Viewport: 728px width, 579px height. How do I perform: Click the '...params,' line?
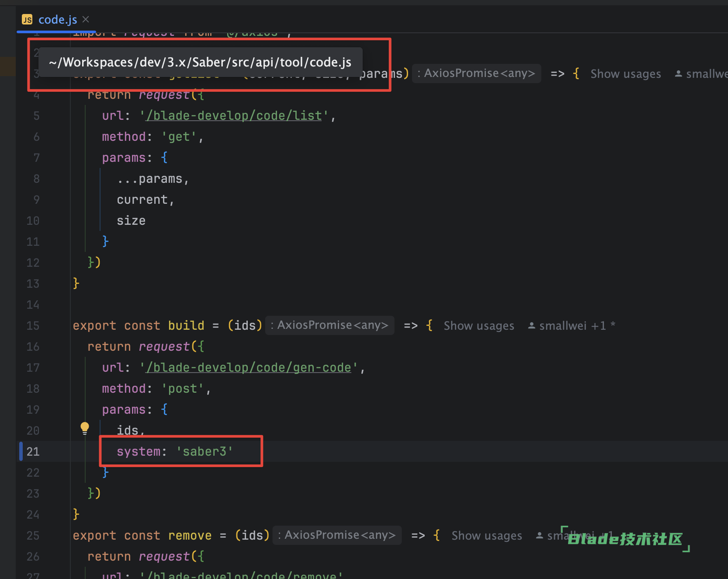[153, 179]
